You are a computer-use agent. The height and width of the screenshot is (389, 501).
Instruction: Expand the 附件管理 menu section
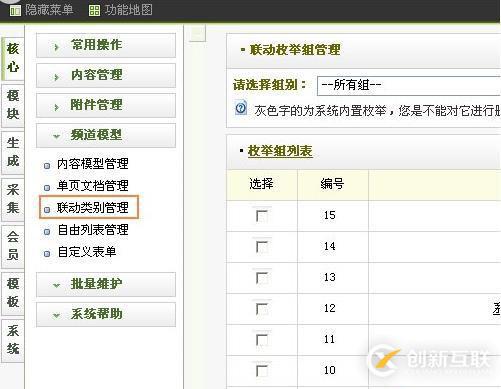click(106, 105)
